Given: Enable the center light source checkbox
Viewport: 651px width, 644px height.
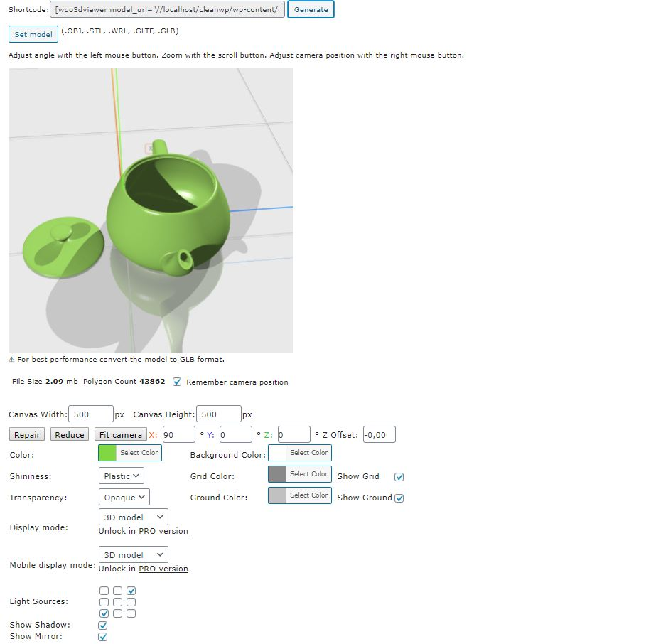Looking at the screenshot, I should 117,601.
